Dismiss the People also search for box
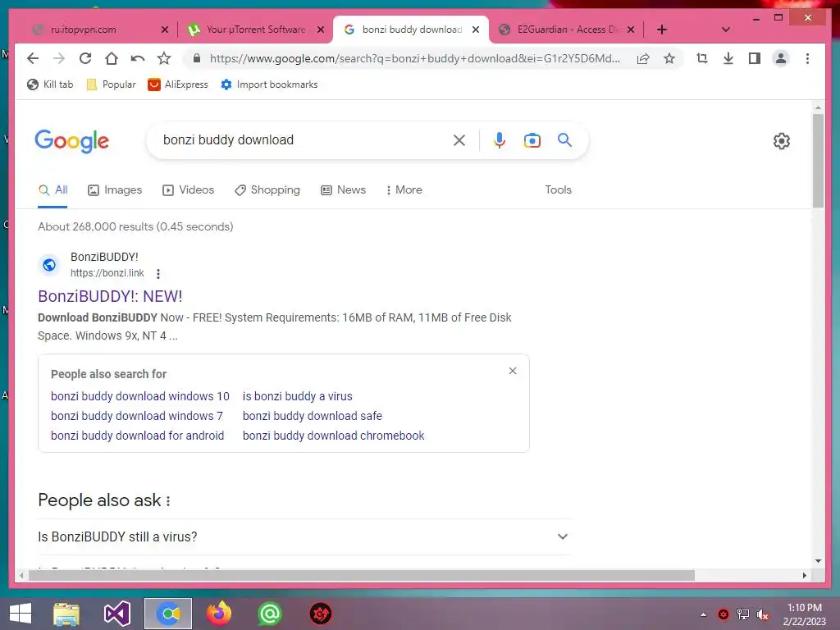Image resolution: width=840 pixels, height=630 pixels. (513, 371)
